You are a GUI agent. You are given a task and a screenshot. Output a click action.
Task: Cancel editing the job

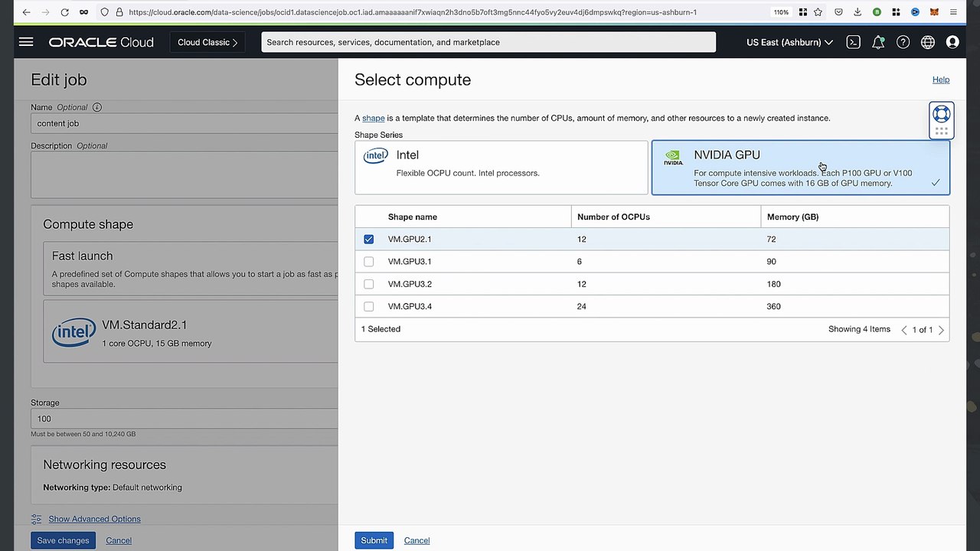coord(119,540)
